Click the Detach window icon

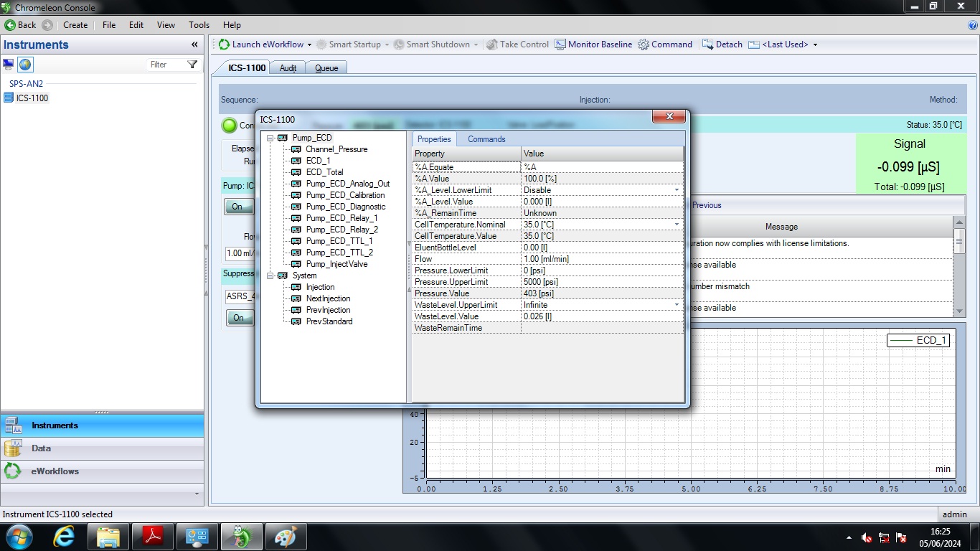coord(707,44)
